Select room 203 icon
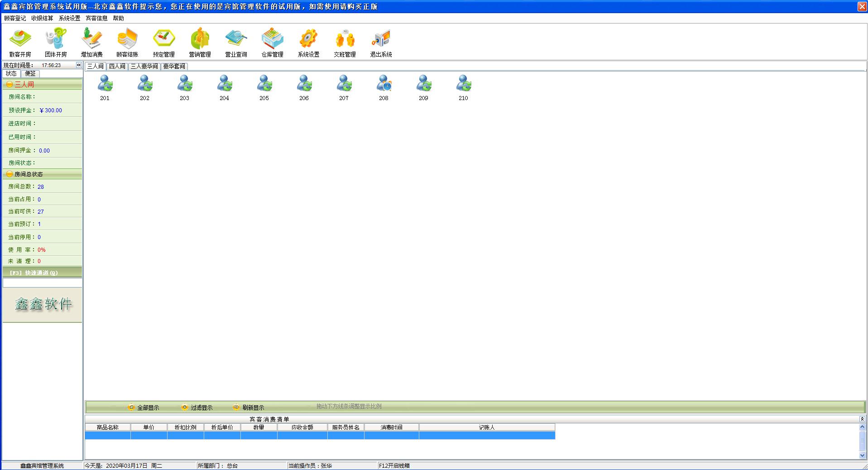Image resolution: width=868 pixels, height=470 pixels. [185, 87]
